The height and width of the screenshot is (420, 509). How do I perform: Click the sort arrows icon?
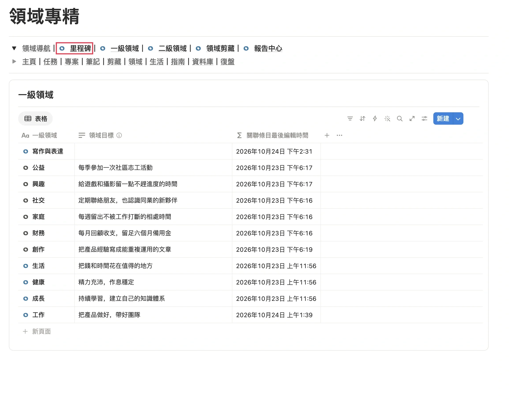coord(362,118)
